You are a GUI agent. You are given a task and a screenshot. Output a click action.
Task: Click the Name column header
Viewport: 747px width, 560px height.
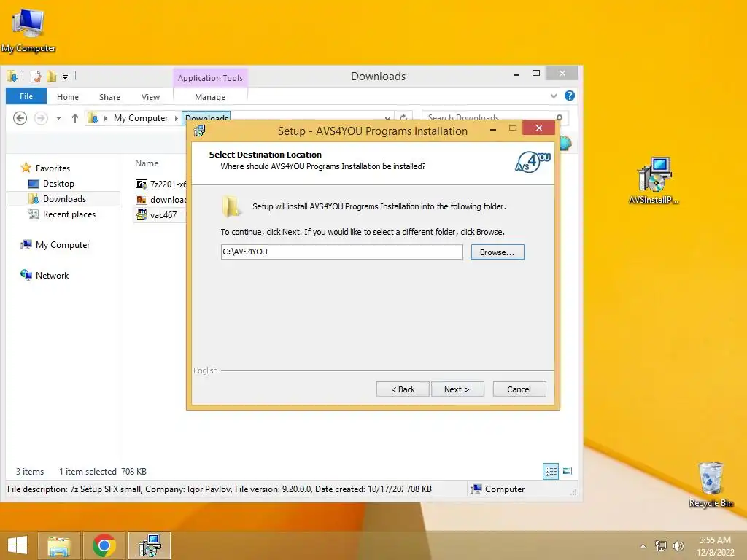pyautogui.click(x=147, y=163)
